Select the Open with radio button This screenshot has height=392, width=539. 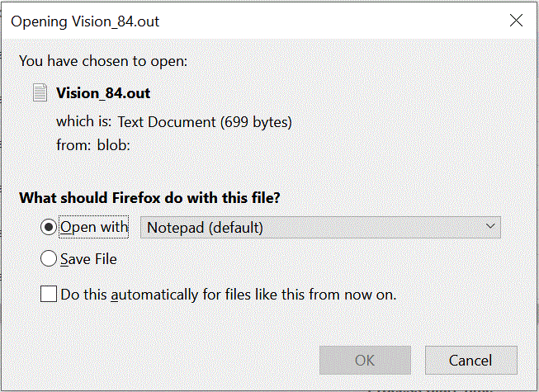(x=49, y=227)
